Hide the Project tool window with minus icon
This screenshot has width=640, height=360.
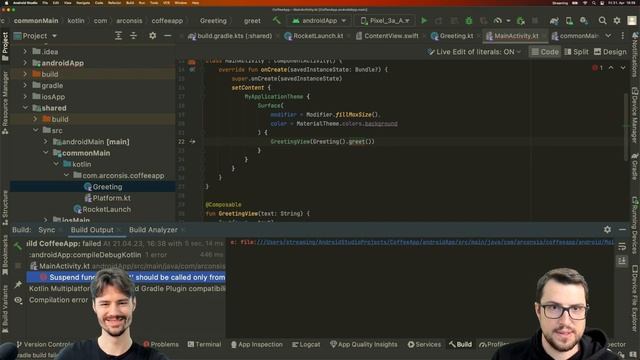(167, 36)
